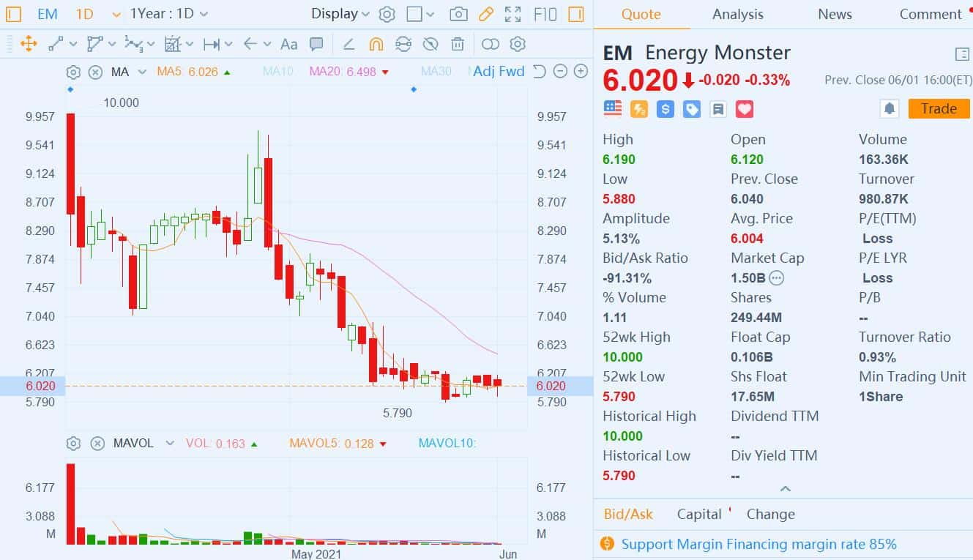Select the magnet snap tool
Image resolution: width=973 pixels, height=560 pixels.
(376, 44)
